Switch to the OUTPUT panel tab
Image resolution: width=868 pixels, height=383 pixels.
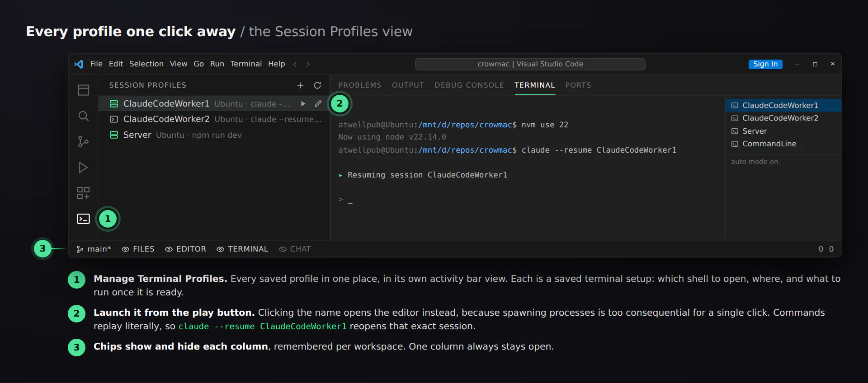coord(408,85)
